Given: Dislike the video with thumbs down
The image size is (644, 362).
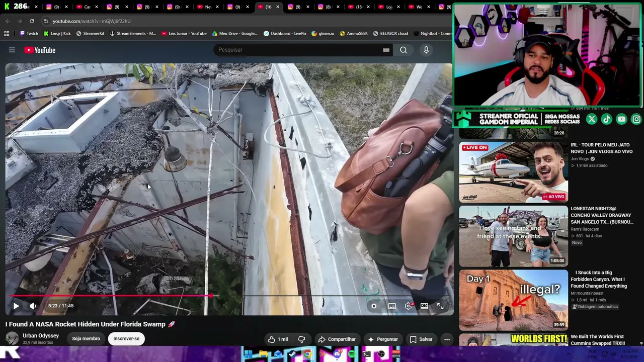Looking at the screenshot, I should [301, 339].
